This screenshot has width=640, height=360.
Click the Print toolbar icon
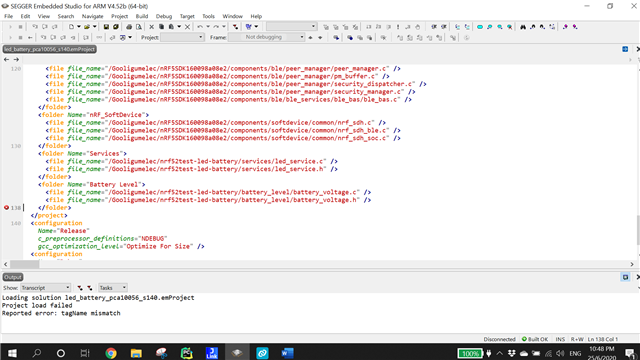click(x=129, y=27)
